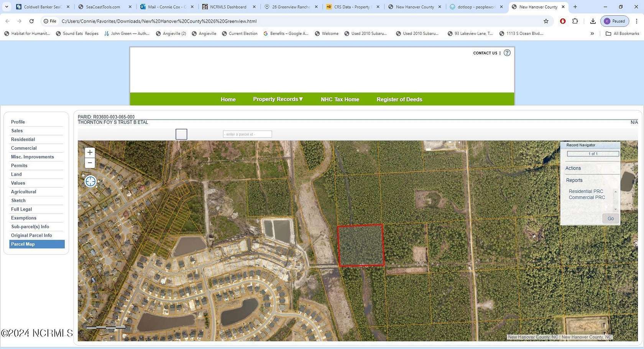Image resolution: width=644 pixels, height=349 pixels.
Task: Open Chrome's three-dot menu
Action: tap(636, 21)
